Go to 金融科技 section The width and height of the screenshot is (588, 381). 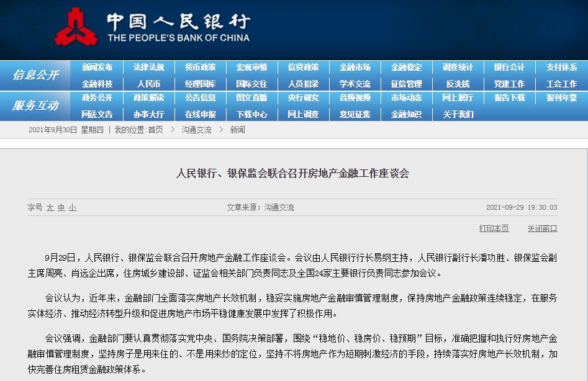[97, 84]
